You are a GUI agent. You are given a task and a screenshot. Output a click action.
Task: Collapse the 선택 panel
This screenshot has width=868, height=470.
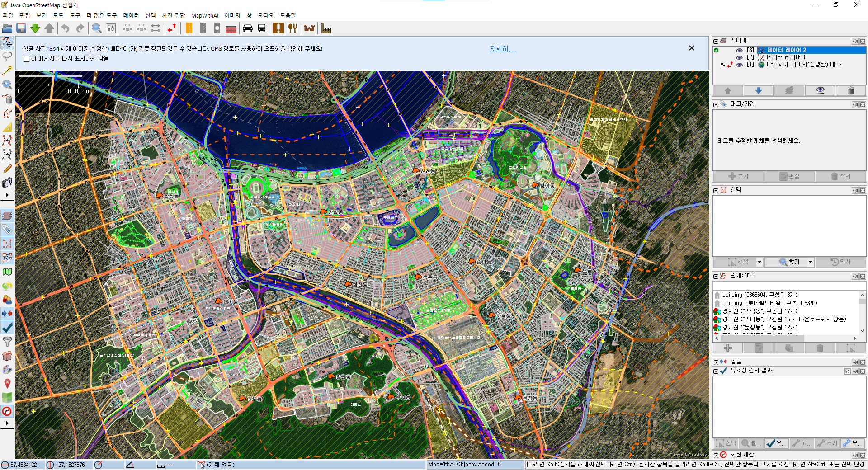coord(716,190)
